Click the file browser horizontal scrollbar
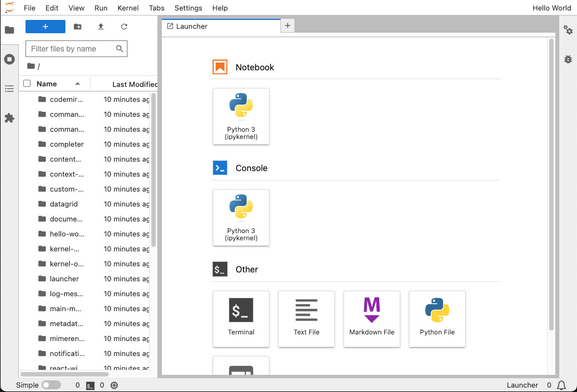The image size is (577, 392). coord(64,374)
